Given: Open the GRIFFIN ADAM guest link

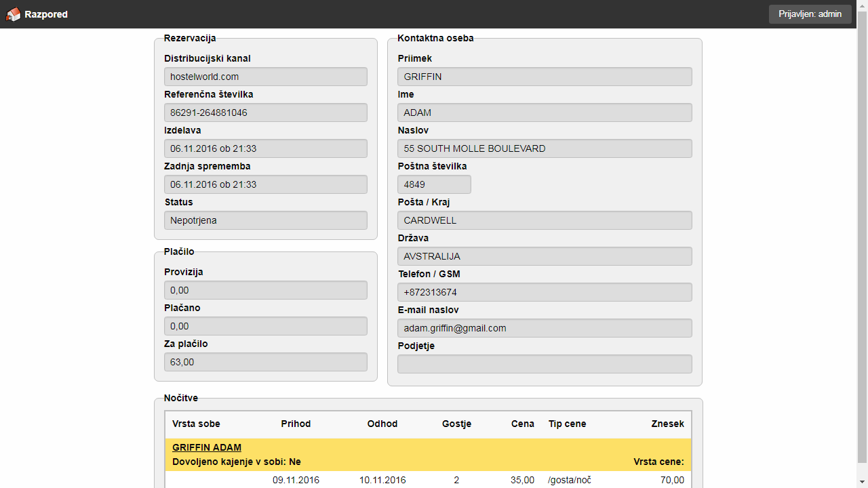Looking at the screenshot, I should (207, 447).
